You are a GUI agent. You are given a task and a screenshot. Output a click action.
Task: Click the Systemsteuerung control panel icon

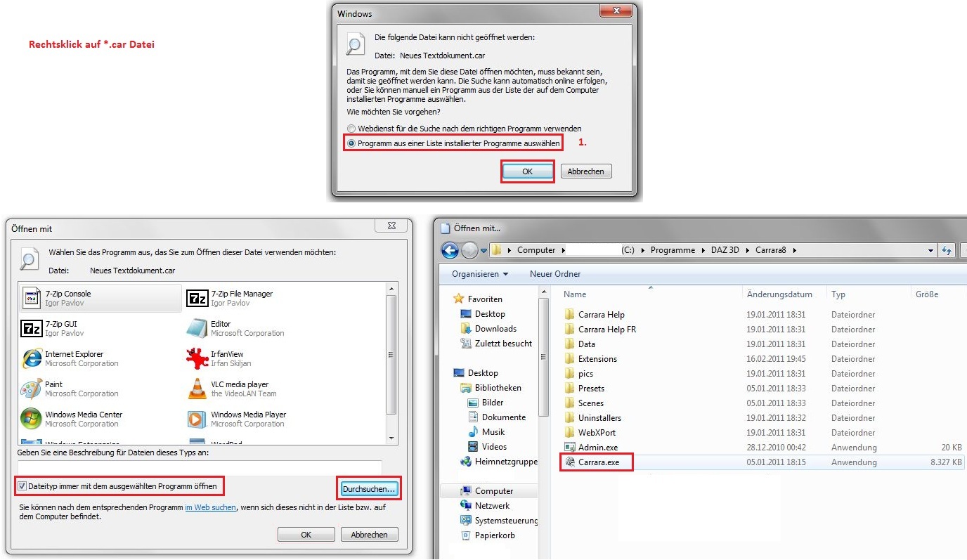click(x=465, y=521)
